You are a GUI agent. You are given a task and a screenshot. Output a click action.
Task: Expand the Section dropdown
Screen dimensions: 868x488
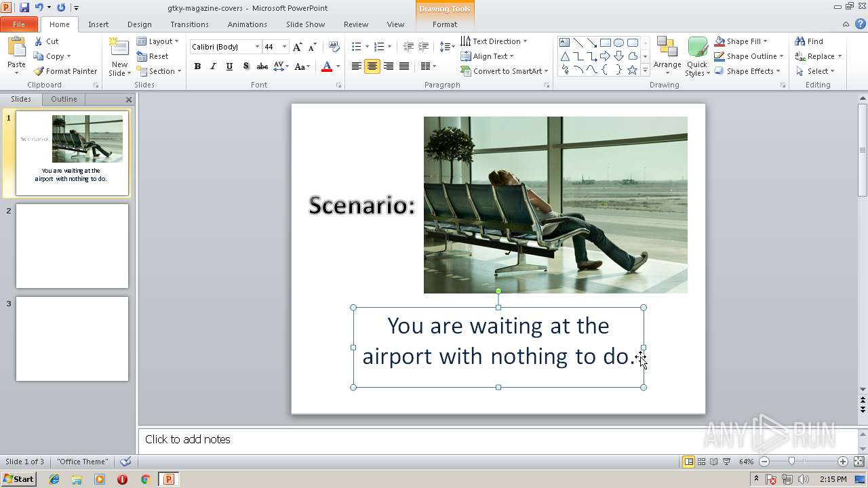pos(159,71)
